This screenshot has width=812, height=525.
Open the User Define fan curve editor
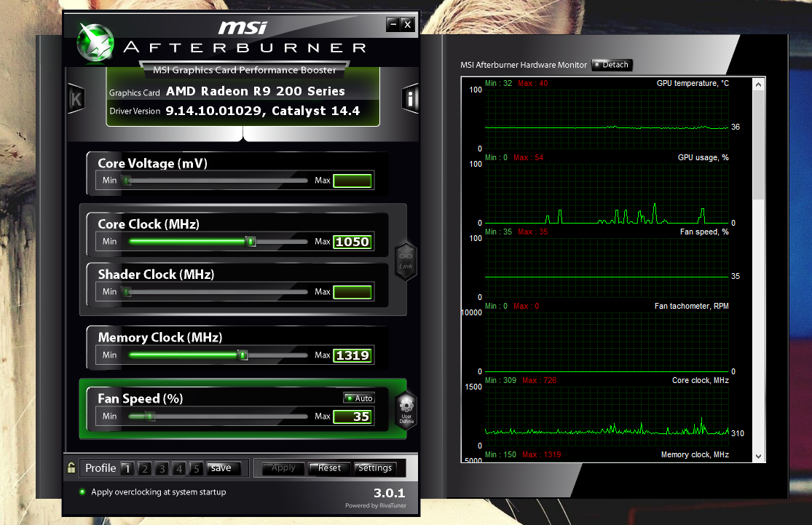click(x=406, y=410)
